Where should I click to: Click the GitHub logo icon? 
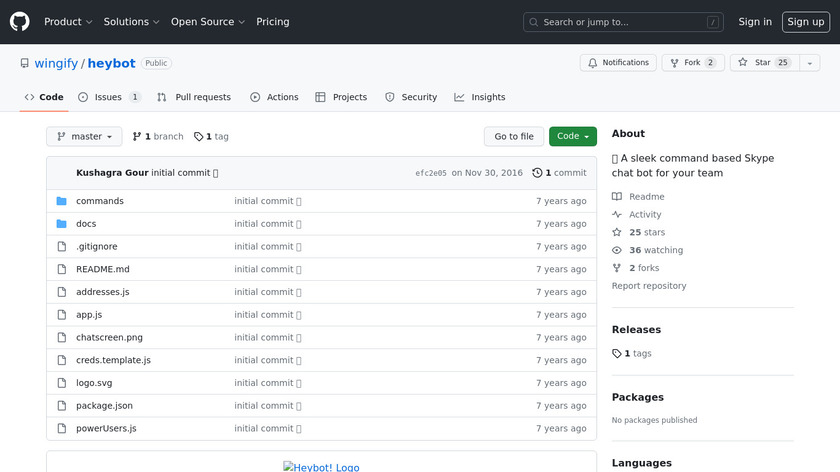click(x=20, y=22)
